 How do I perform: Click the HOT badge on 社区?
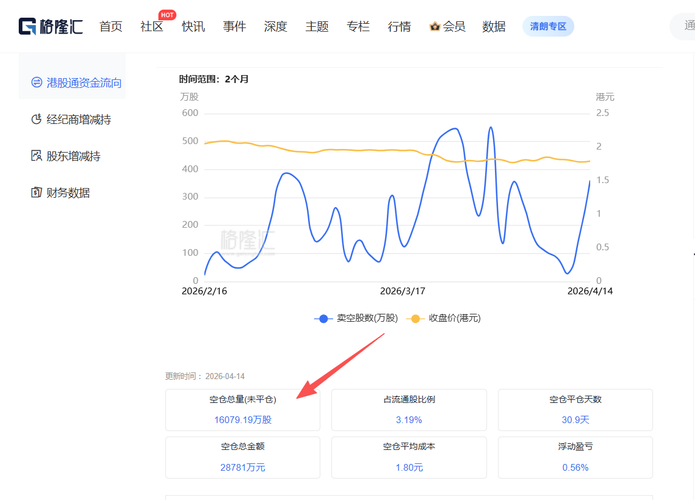[x=167, y=15]
